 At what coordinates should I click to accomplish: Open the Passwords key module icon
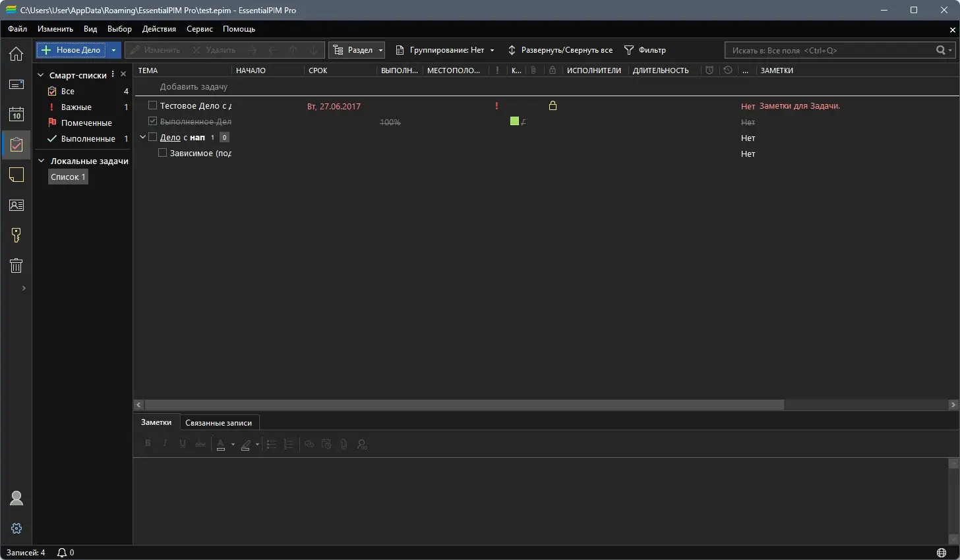tap(16, 235)
